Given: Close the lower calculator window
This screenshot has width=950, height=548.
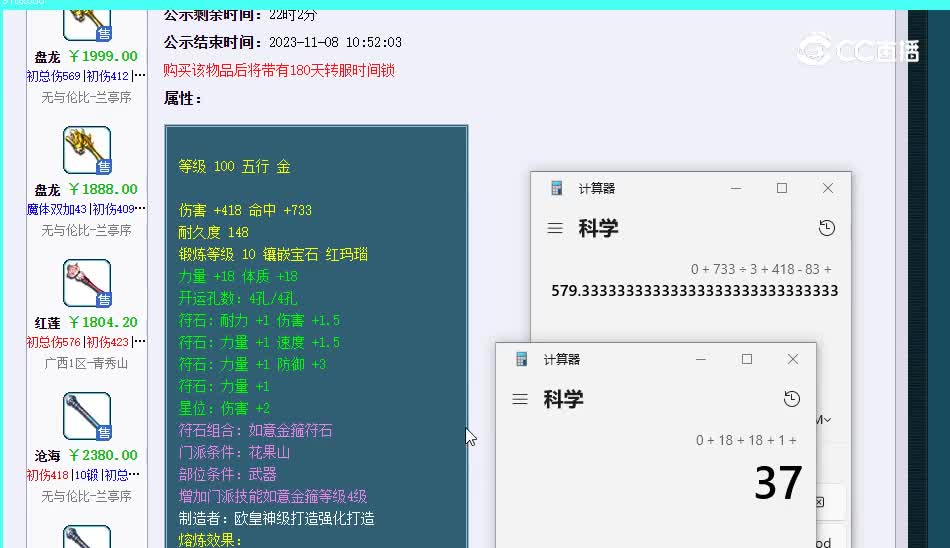Looking at the screenshot, I should (x=793, y=359).
